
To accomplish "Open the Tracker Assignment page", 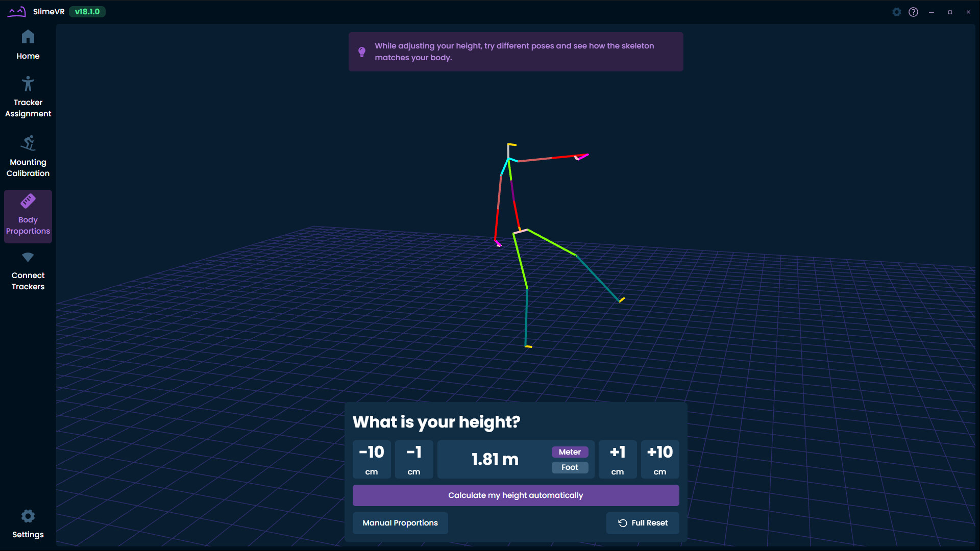I will tap(28, 97).
